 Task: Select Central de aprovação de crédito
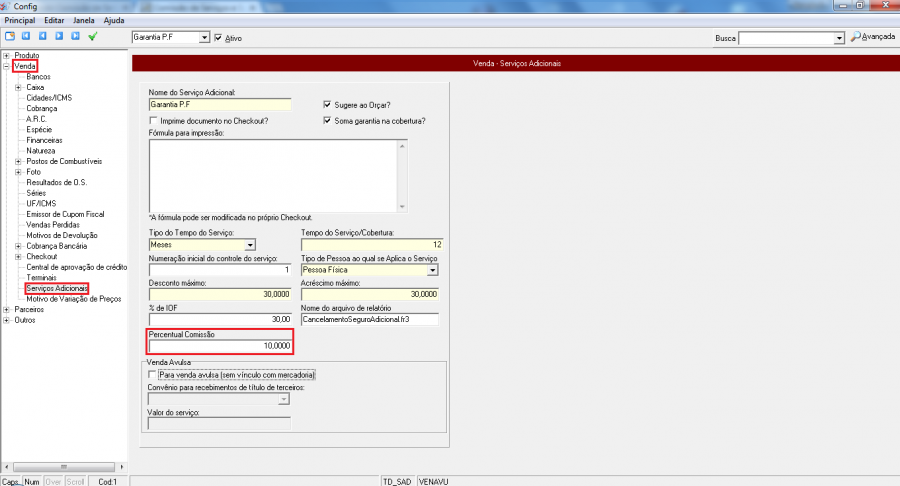(76, 267)
